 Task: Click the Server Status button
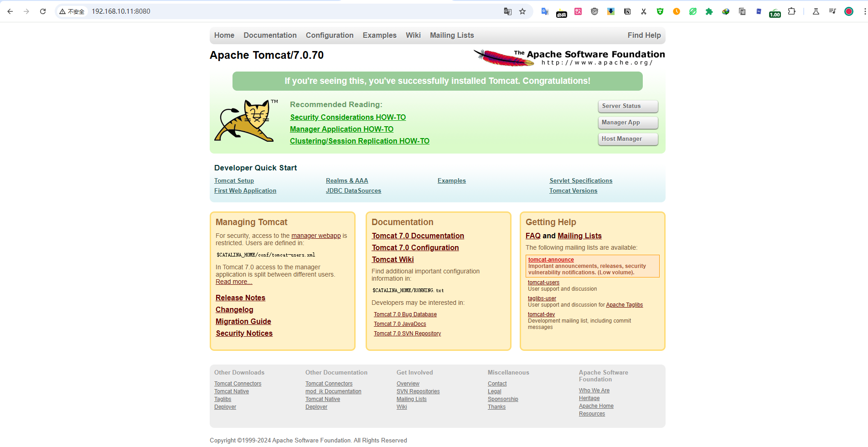[628, 106]
